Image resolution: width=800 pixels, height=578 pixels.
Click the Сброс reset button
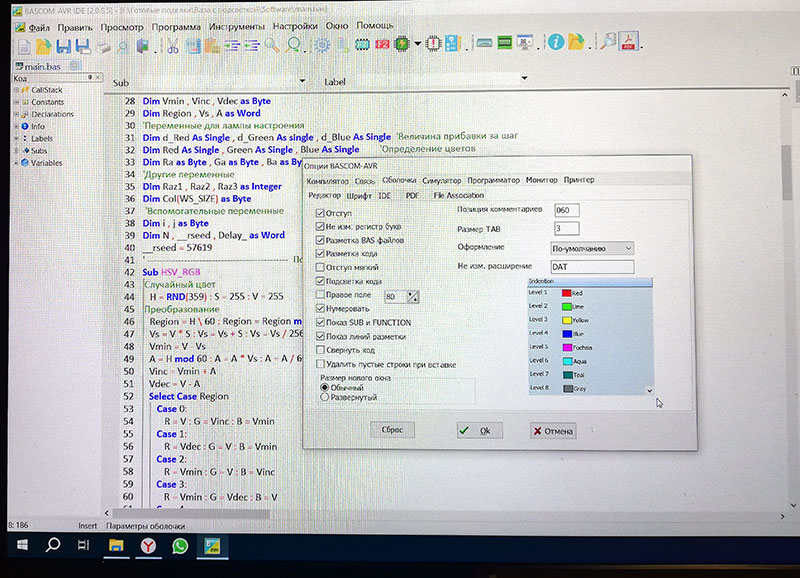392,430
